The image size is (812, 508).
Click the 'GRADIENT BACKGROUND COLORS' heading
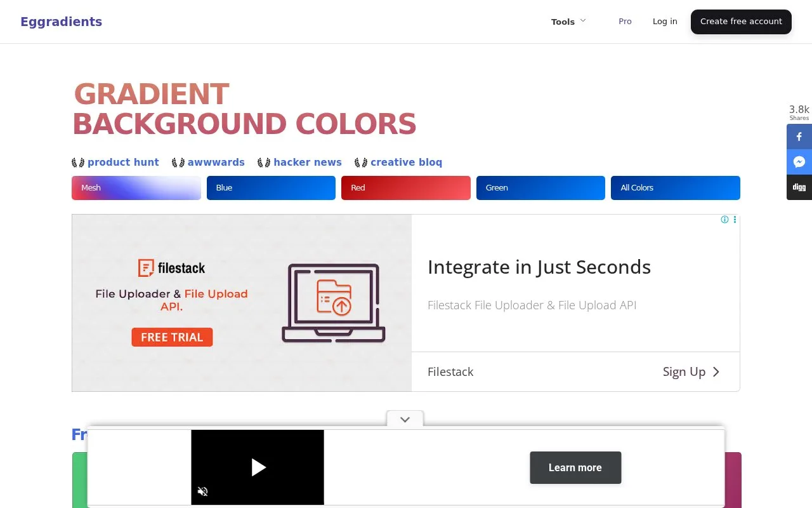244,109
